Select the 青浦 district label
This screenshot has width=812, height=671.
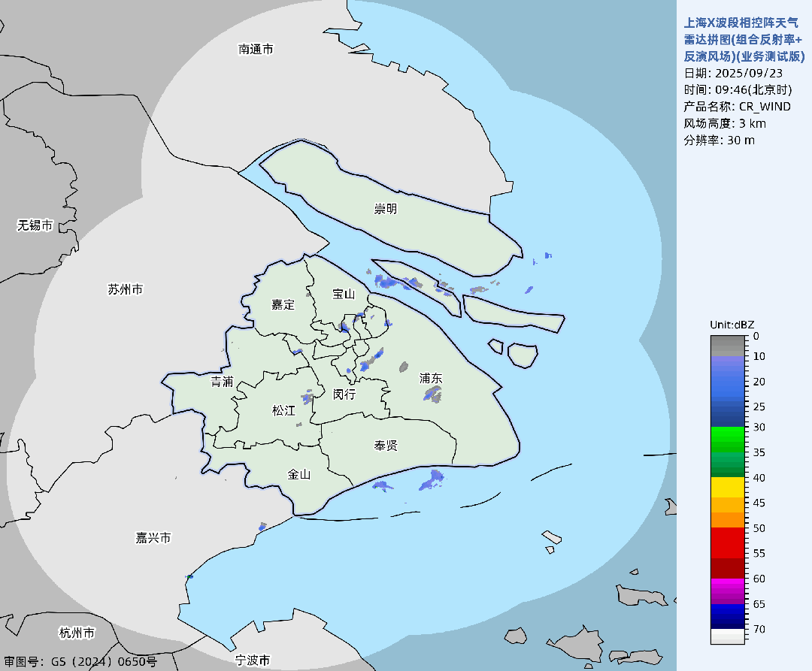222,382
